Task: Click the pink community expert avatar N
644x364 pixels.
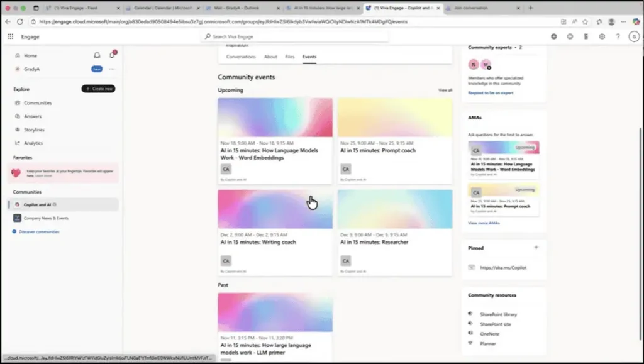Action: click(x=473, y=64)
